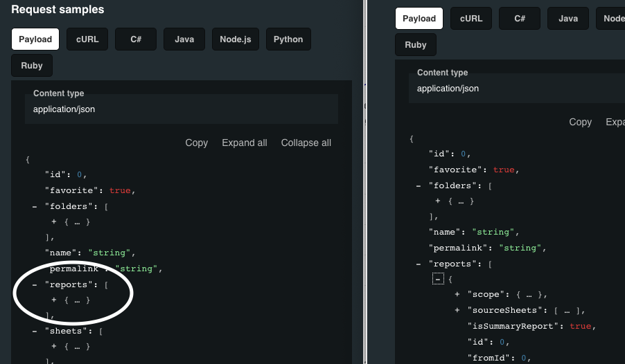Screen dimensions: 625x364
Task: Collapse the "reports" array in left panel
Action: click(35, 284)
